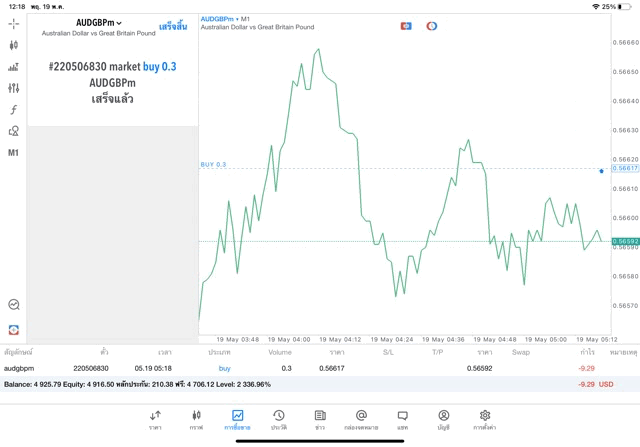The height and width of the screenshot is (447, 640).
Task: Open the ประวัติ history tab
Action: click(278, 419)
